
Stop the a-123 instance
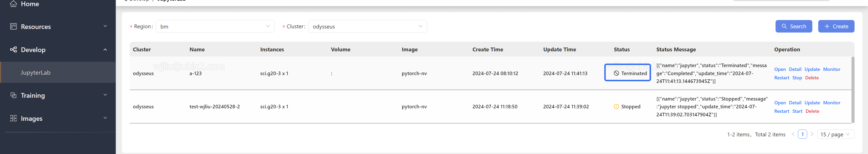click(797, 78)
